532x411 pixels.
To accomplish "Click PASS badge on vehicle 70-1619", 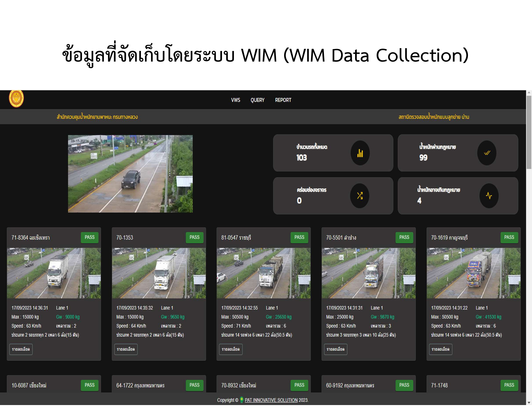I will [509, 237].
